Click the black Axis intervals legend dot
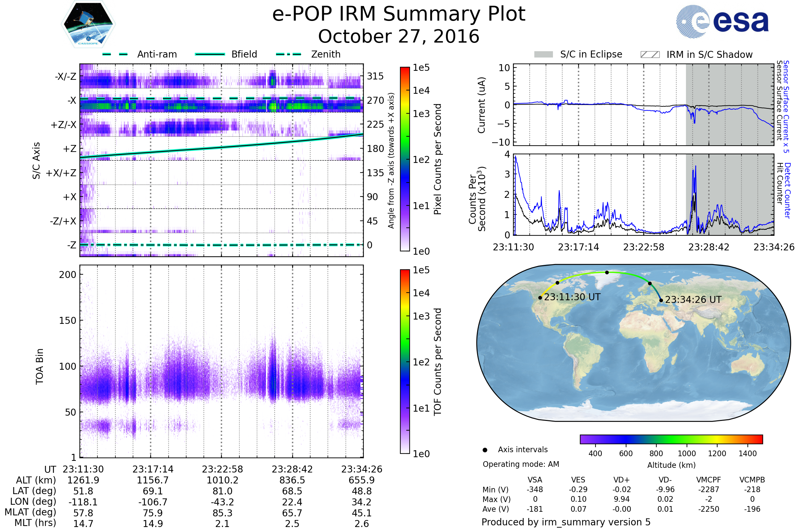The height and width of the screenshot is (532, 798). click(485, 450)
